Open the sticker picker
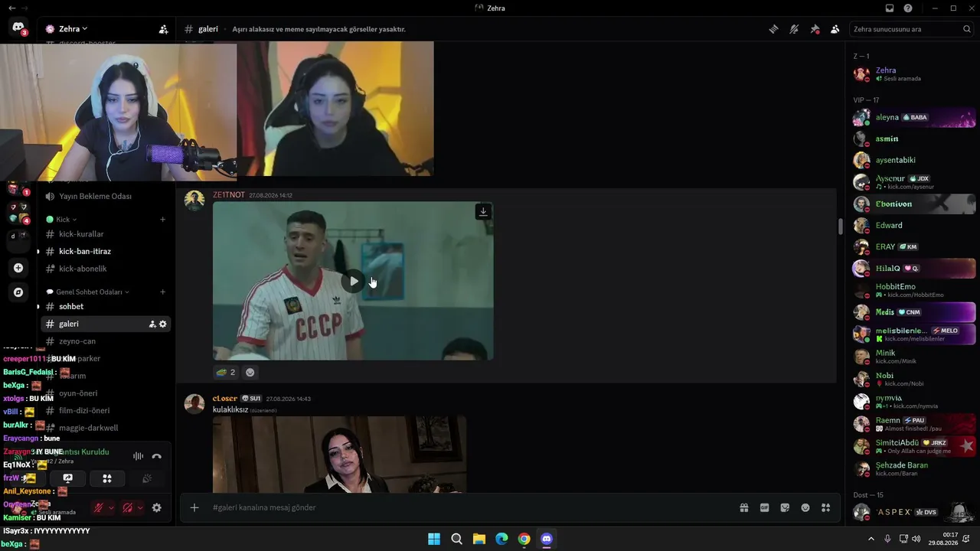The height and width of the screenshot is (551, 980). [785, 507]
